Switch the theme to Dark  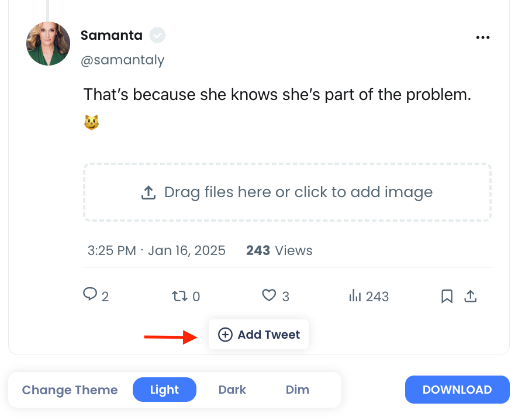tap(232, 390)
